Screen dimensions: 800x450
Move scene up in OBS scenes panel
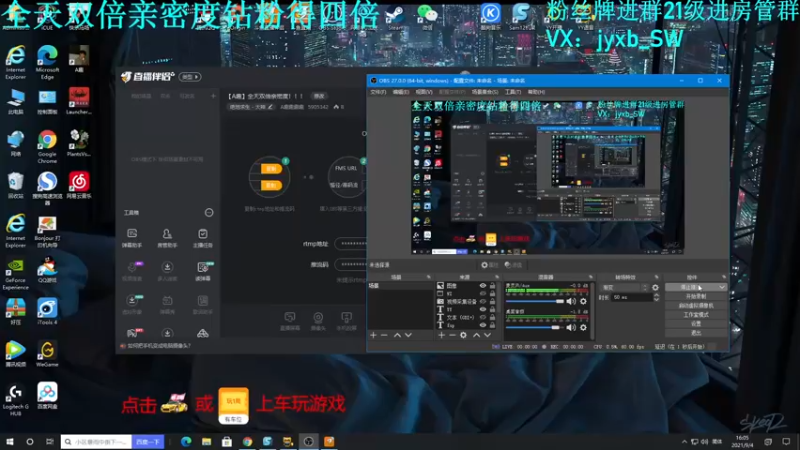click(397, 335)
